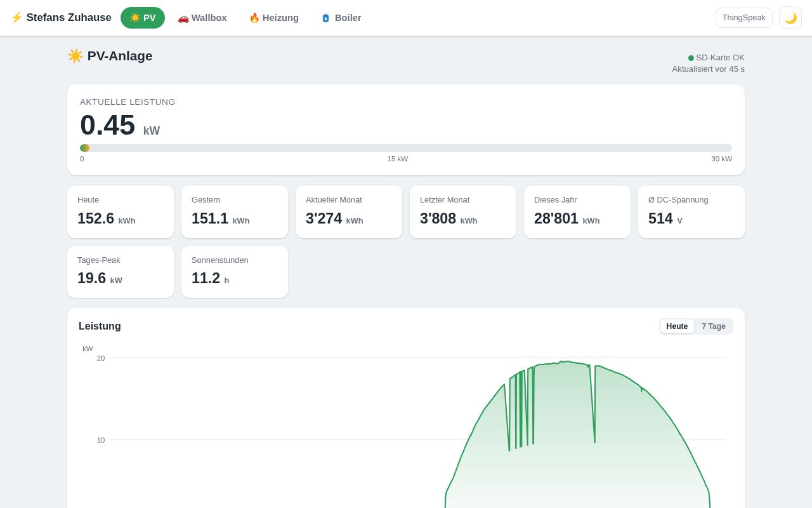Click the AKTUELLE LEISTUNG label

[128, 102]
